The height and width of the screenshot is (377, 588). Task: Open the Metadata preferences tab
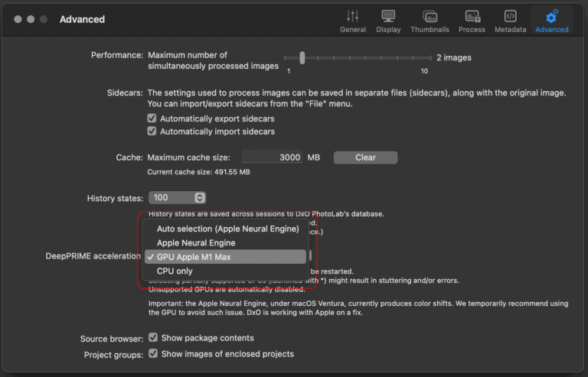(510, 21)
